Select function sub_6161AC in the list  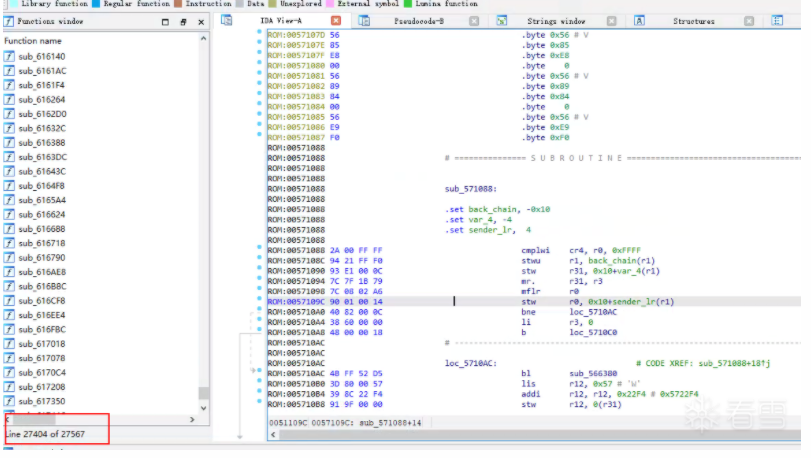42,71
